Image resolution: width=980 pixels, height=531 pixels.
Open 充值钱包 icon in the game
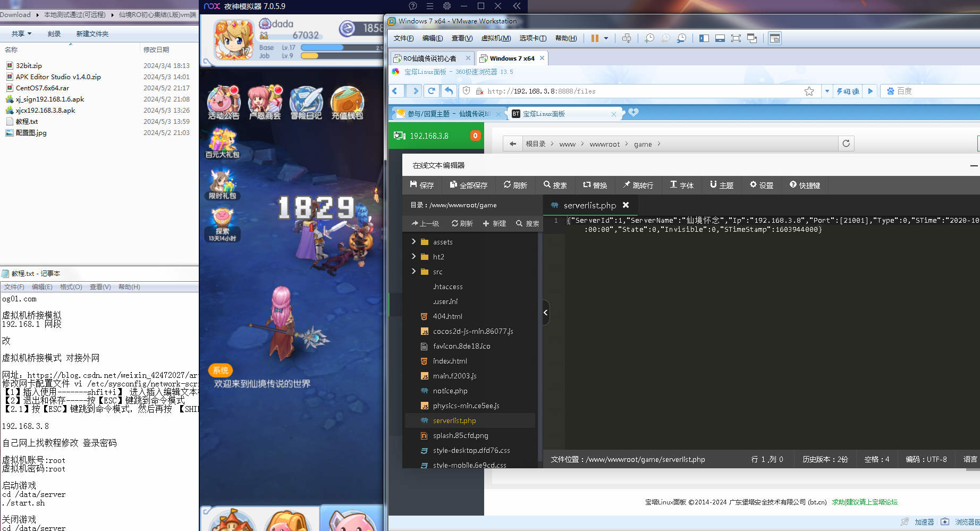point(347,103)
